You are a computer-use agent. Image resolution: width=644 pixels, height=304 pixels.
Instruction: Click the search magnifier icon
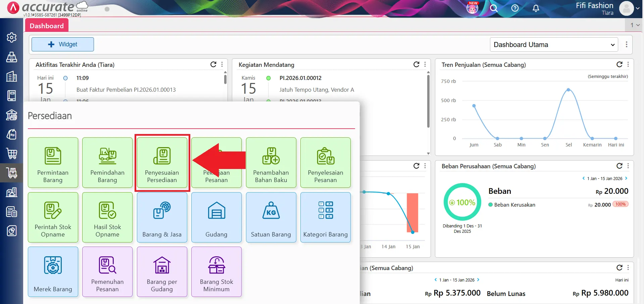tap(493, 8)
